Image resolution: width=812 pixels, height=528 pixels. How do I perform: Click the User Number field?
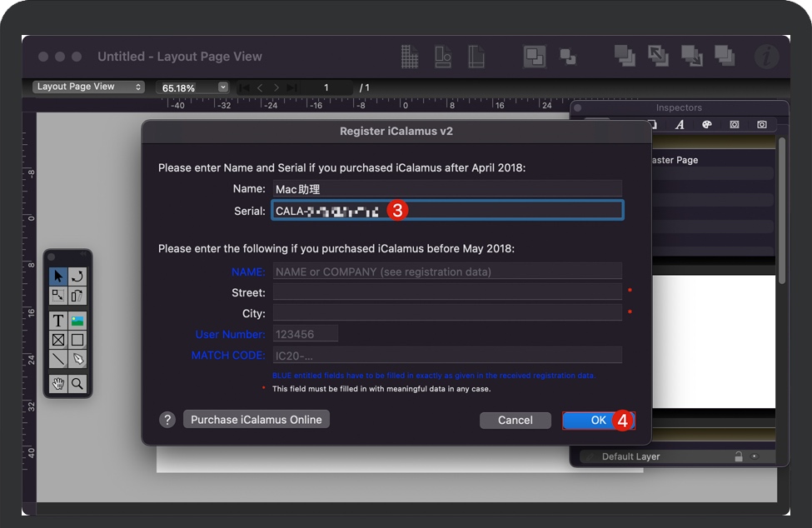[306, 334]
